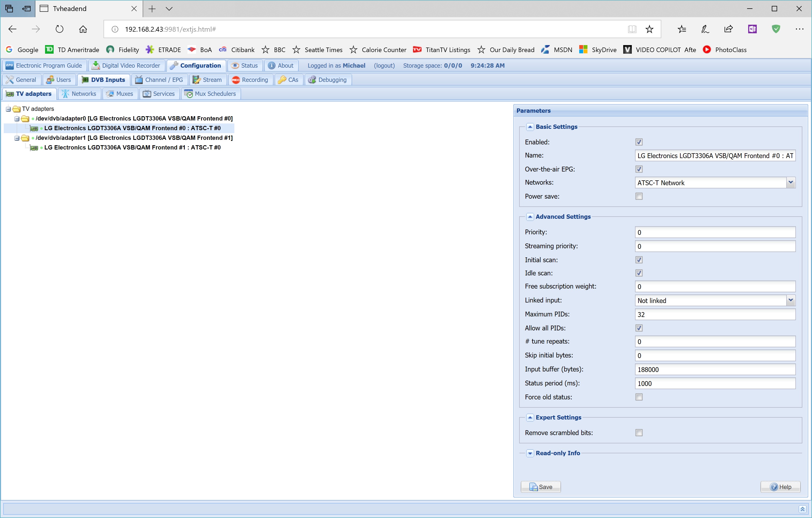
Task: Expand the Read-only Info section
Action: (x=530, y=453)
